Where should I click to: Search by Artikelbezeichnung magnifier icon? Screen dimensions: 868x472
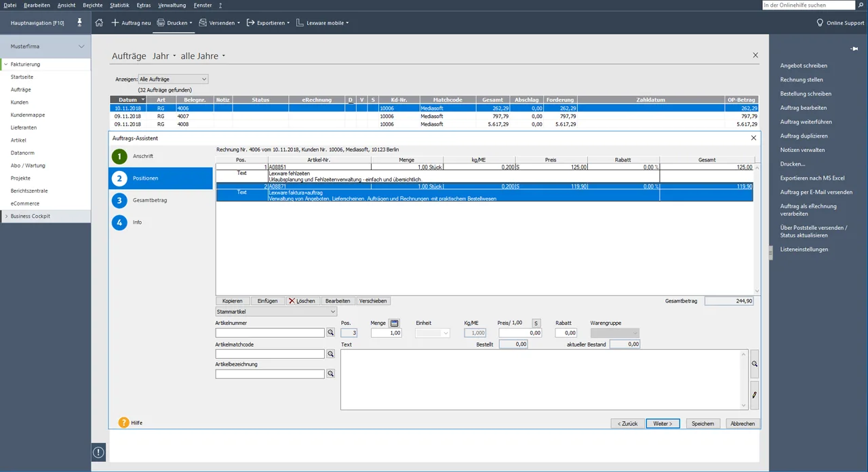[x=331, y=374]
